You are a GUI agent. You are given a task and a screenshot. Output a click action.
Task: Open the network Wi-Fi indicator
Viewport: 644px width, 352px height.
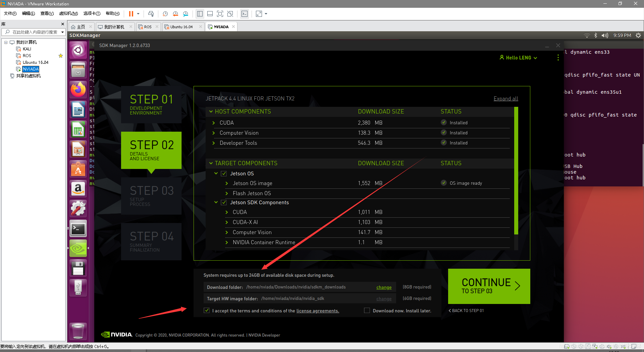click(587, 35)
